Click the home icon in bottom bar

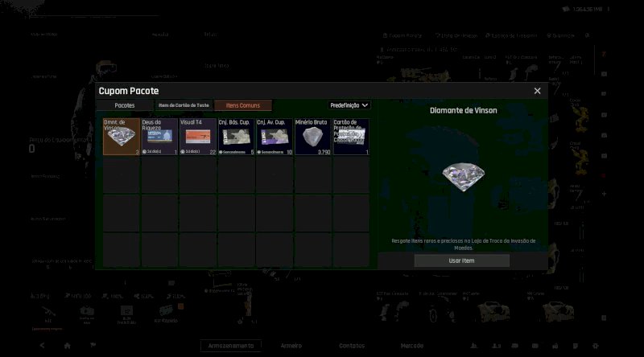(68, 346)
